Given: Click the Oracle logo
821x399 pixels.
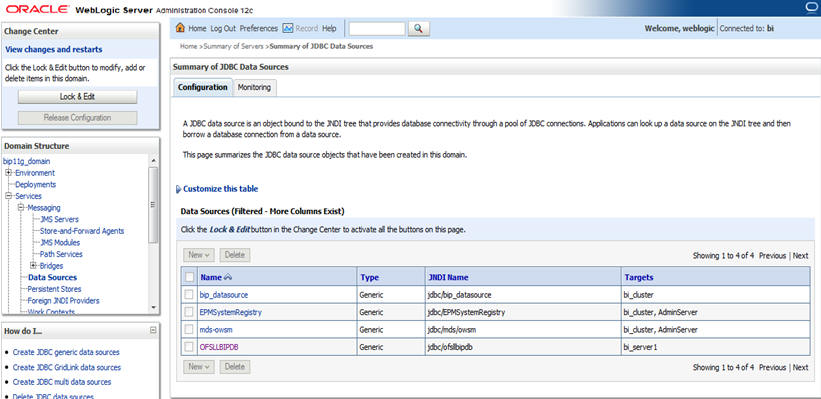Looking at the screenshot, I should coord(37,9).
